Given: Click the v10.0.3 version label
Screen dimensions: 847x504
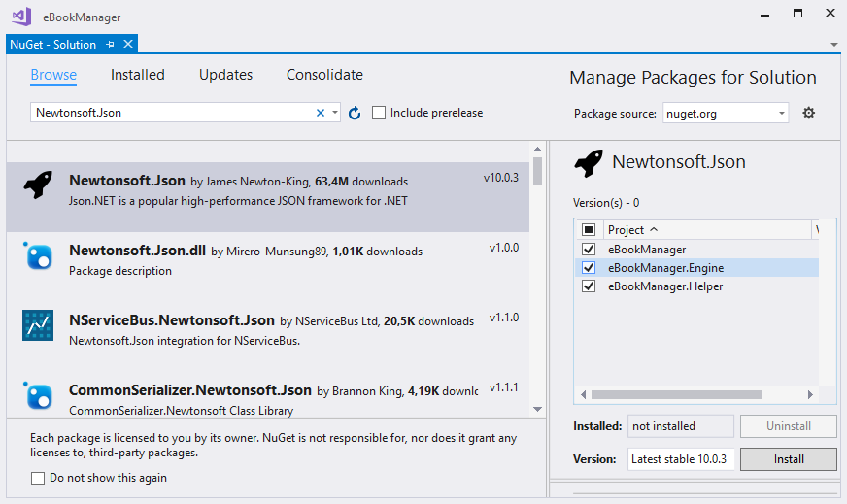Looking at the screenshot, I should click(x=501, y=177).
